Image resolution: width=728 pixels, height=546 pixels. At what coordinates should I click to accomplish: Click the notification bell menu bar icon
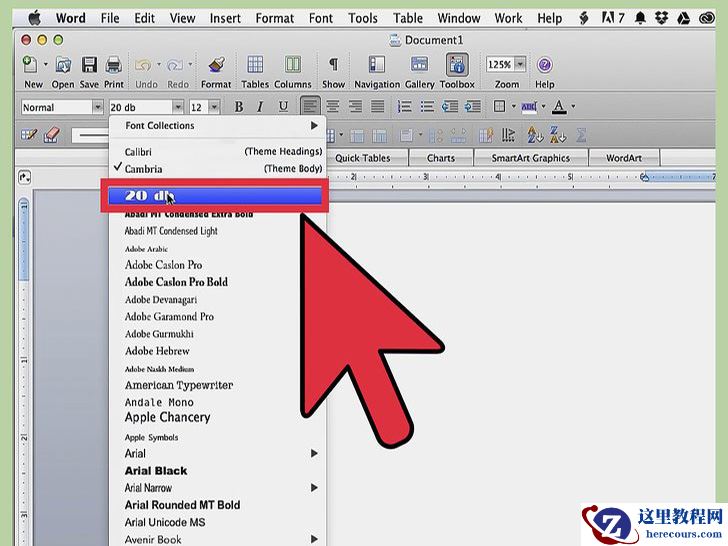point(640,18)
